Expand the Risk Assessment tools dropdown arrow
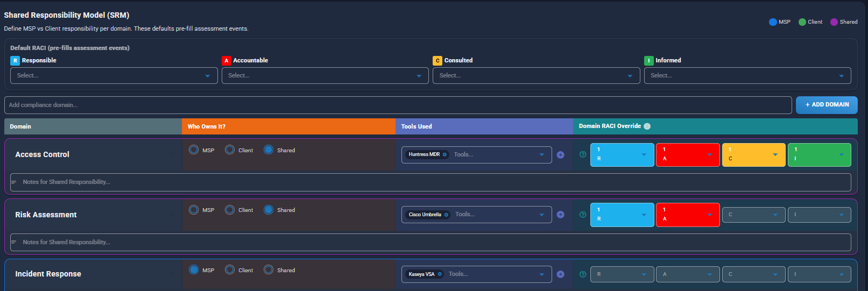This screenshot has width=868, height=291. pos(541,215)
